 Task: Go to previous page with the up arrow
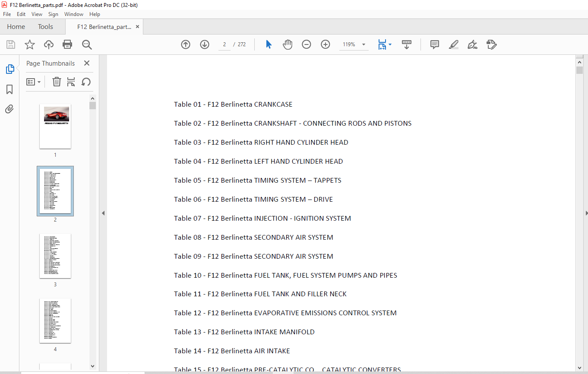click(x=186, y=44)
